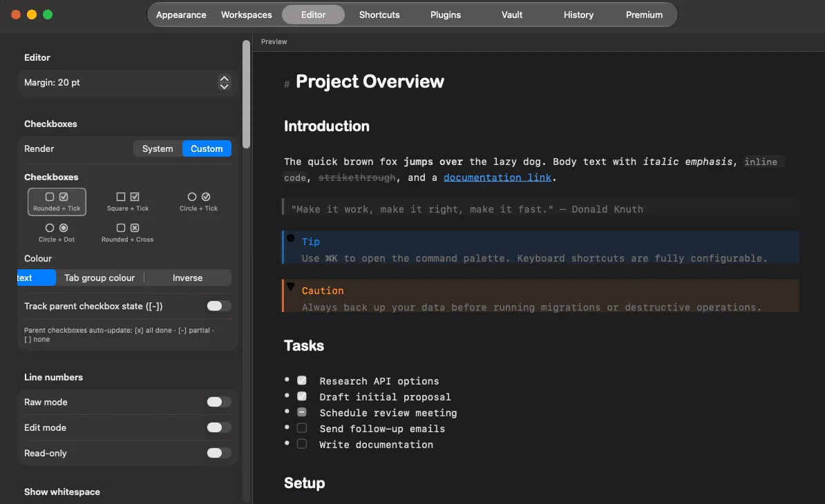Click the Tip callout icon
The width and height of the screenshot is (825, 504).
290,238
